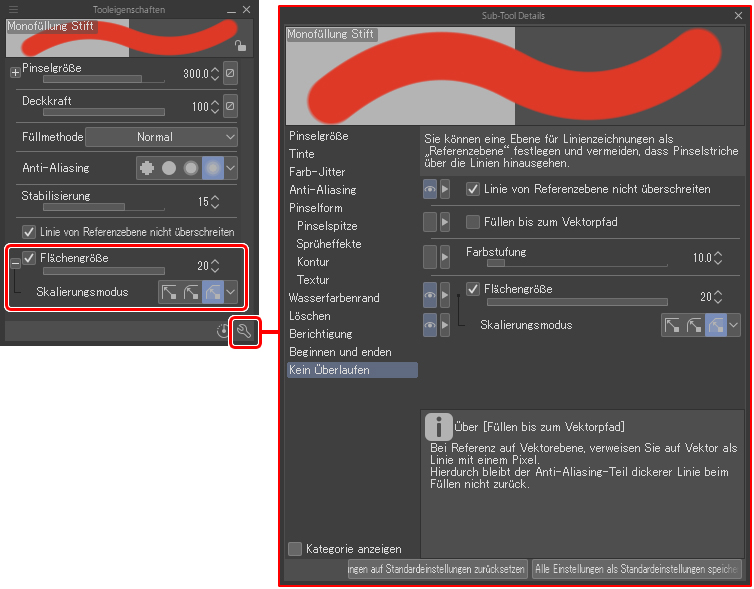This screenshot has height=589, width=754.
Task: Collapse the Flächengröße section with the minus button
Action: (15, 262)
